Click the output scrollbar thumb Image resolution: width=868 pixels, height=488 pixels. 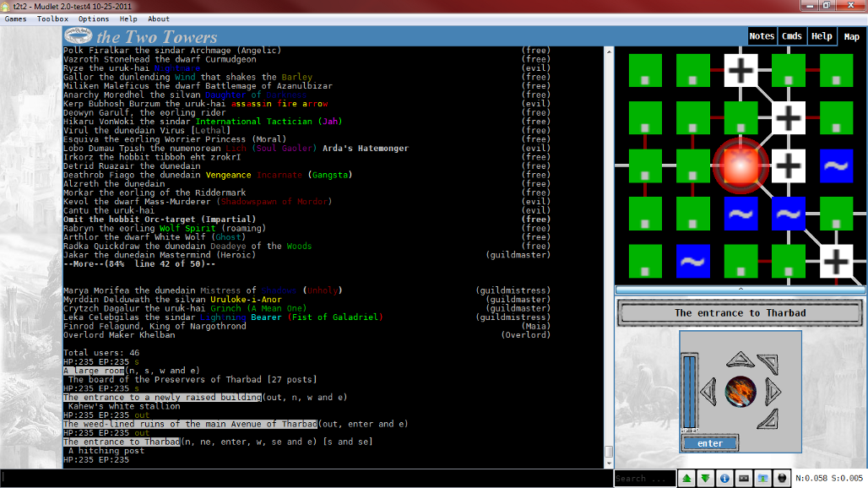609,452
